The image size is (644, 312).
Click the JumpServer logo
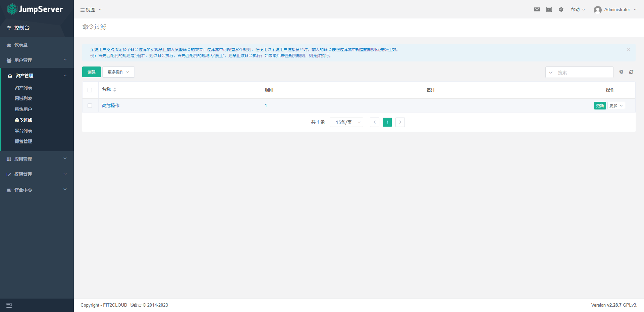[x=35, y=9]
